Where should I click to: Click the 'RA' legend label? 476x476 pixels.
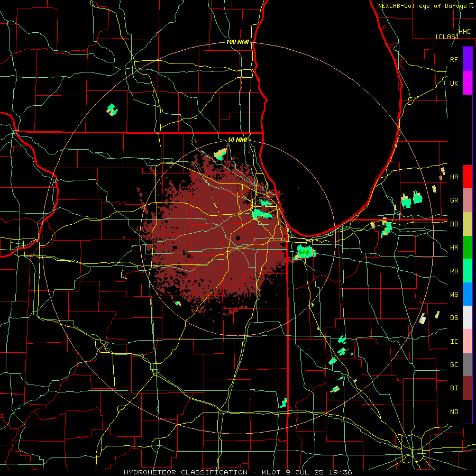(x=454, y=271)
